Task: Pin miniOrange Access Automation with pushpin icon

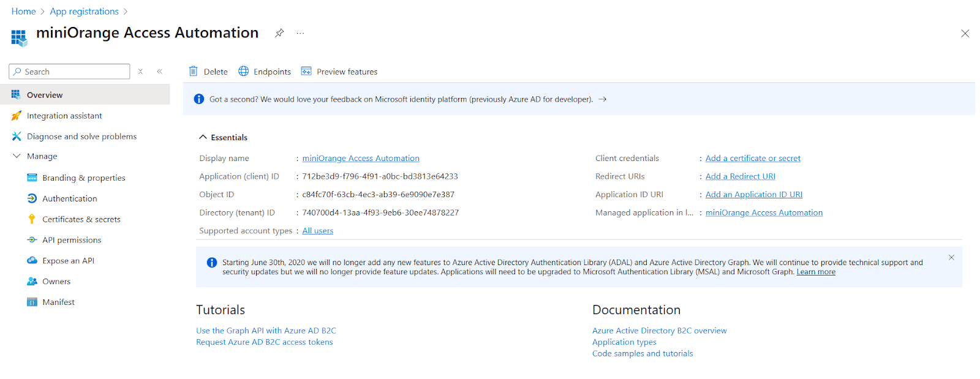Action: pos(279,33)
